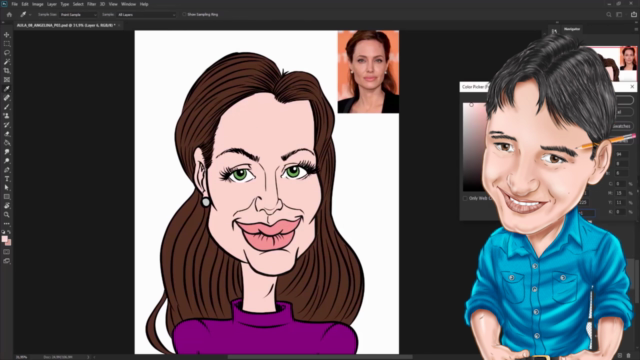Open the File menu
Viewport: 640px width, 360px height.
tap(14, 4)
